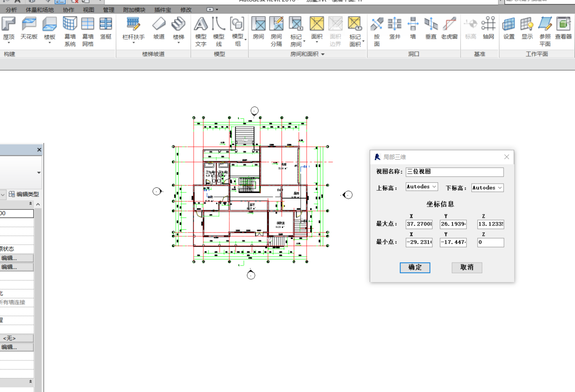The width and height of the screenshot is (575, 392).
Task: Open the 楼板 dropdown arrow
Action: click(x=50, y=43)
